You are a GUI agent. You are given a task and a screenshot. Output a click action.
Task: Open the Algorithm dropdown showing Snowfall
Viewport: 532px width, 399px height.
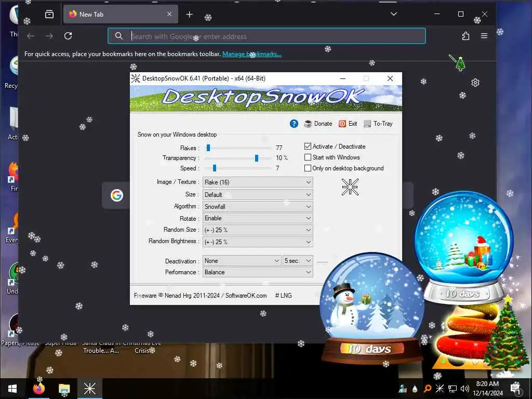coord(258,207)
